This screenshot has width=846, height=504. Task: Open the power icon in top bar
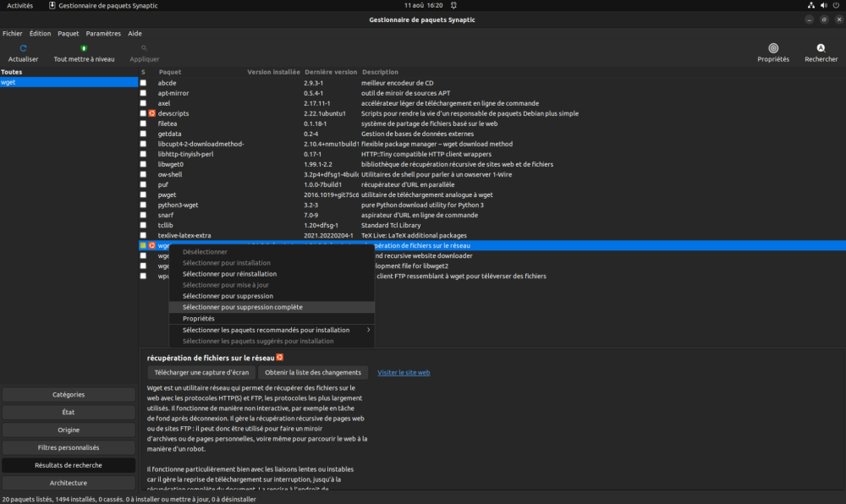[x=836, y=5]
